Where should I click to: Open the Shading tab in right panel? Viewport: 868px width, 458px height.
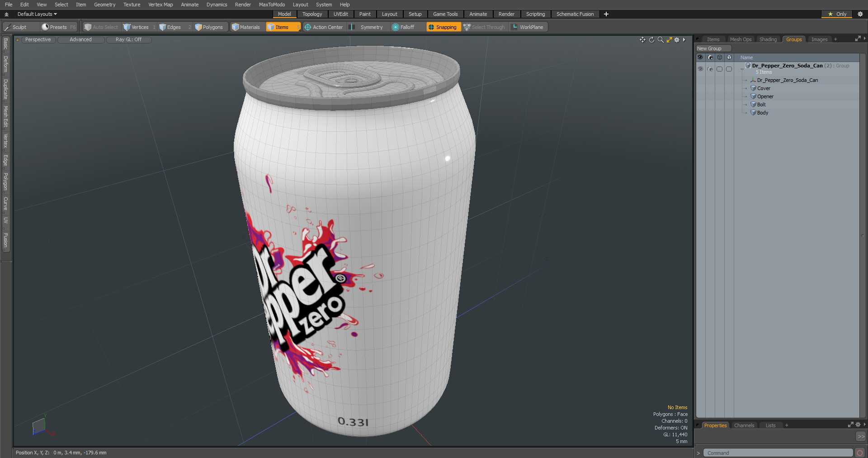(x=768, y=39)
